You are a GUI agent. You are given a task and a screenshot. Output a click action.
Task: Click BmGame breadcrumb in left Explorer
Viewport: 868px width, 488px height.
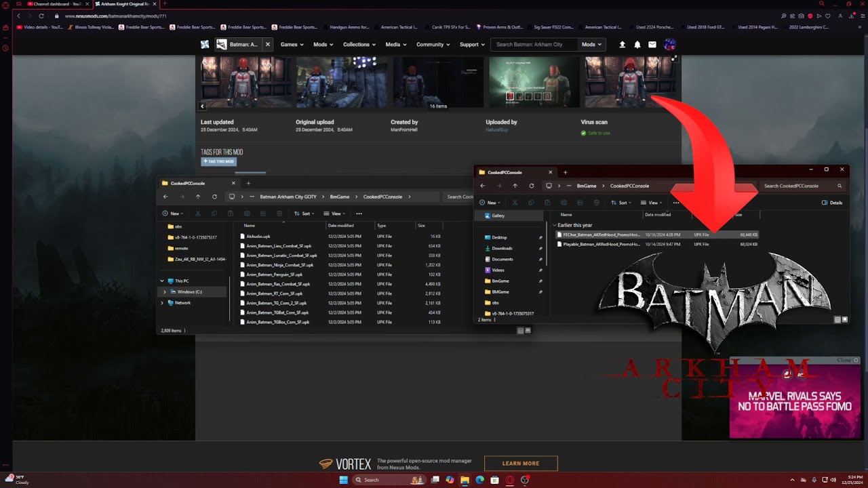[x=340, y=197]
